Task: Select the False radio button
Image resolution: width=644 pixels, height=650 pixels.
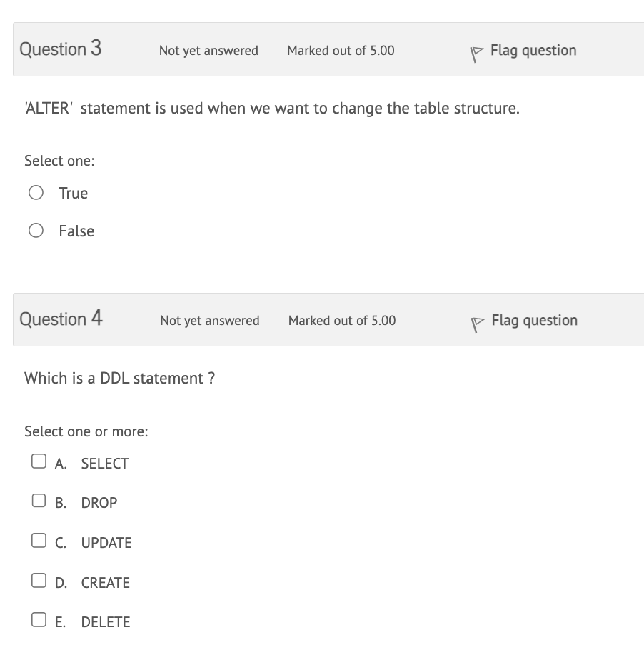Action: (x=36, y=231)
